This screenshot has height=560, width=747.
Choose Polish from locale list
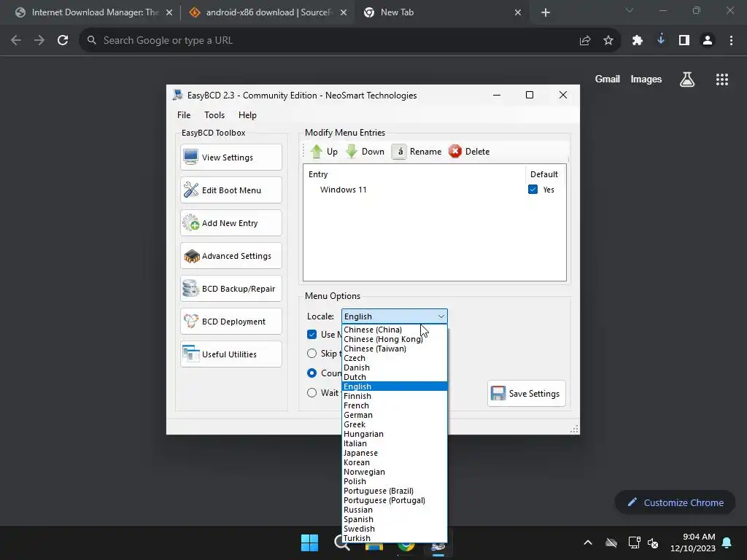coord(395,481)
